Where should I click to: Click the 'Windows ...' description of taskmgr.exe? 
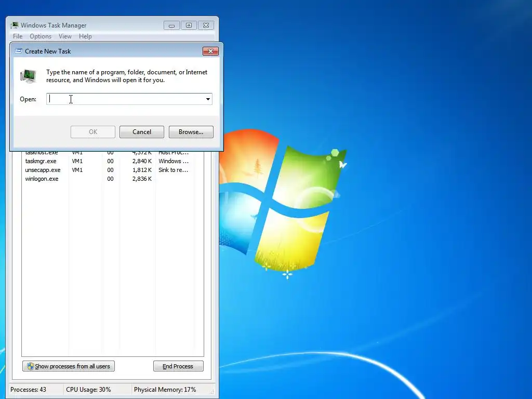[x=173, y=161]
